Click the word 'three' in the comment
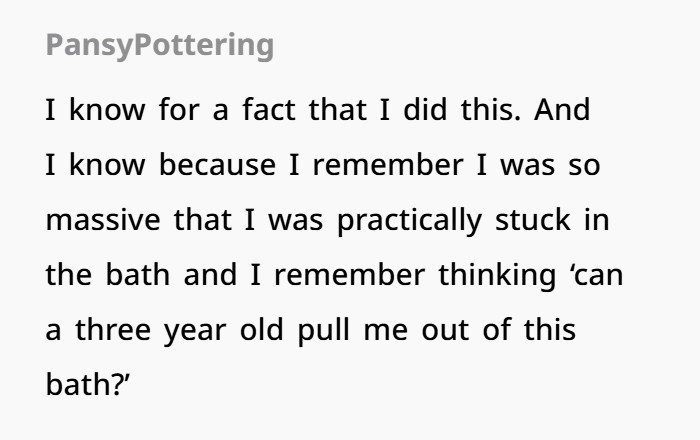Image resolution: width=700 pixels, height=440 pixels. click(113, 330)
